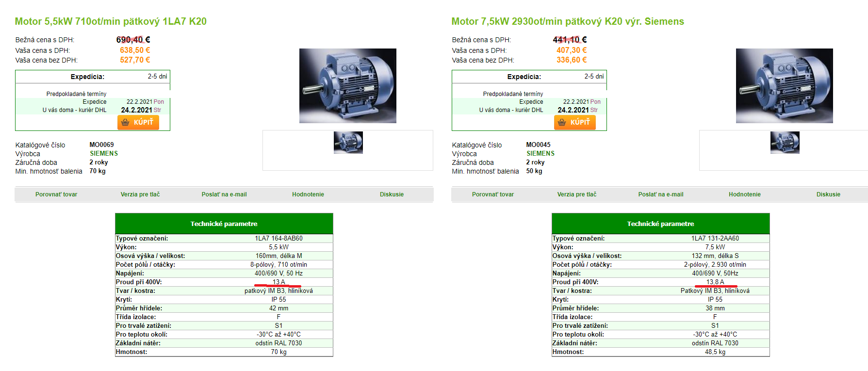Click SIEMENS manufacturer link for MO0069
Image resolution: width=868 pixels, height=371 pixels.
[x=104, y=153]
